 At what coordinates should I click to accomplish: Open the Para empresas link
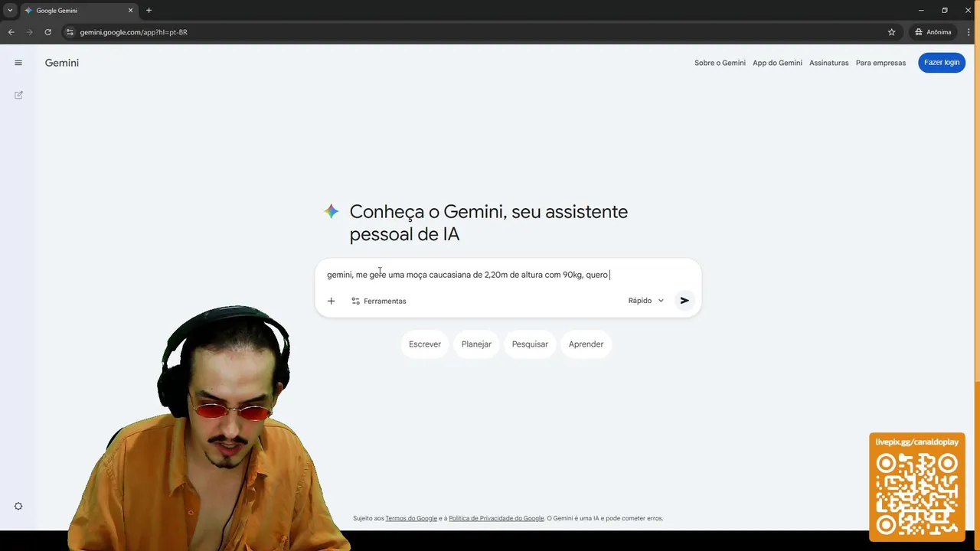pyautogui.click(x=880, y=63)
